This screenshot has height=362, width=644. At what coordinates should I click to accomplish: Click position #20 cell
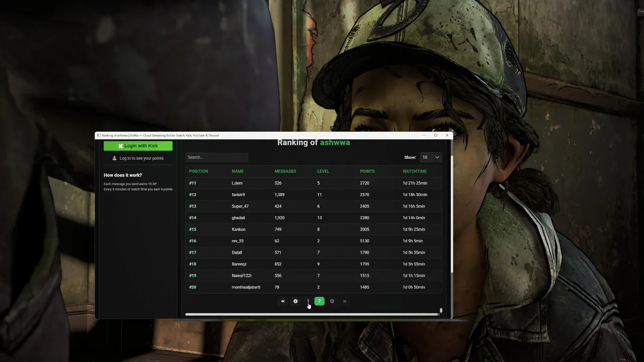[193, 287]
